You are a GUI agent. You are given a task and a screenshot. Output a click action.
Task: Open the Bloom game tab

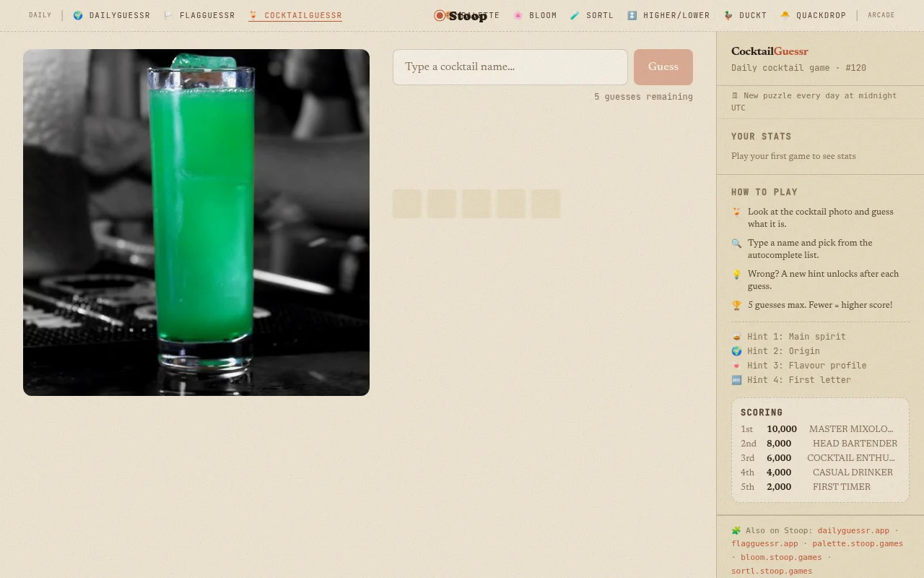click(535, 15)
